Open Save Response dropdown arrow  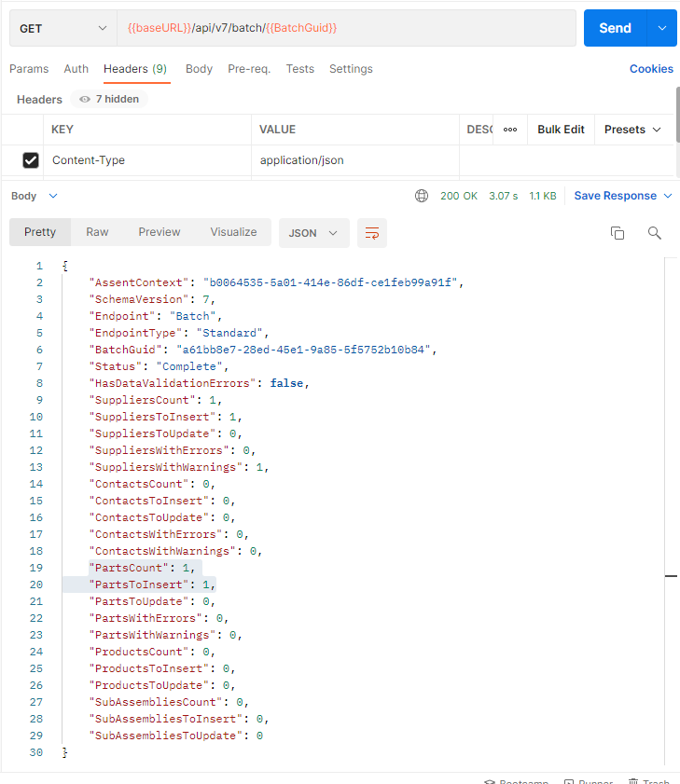(668, 196)
